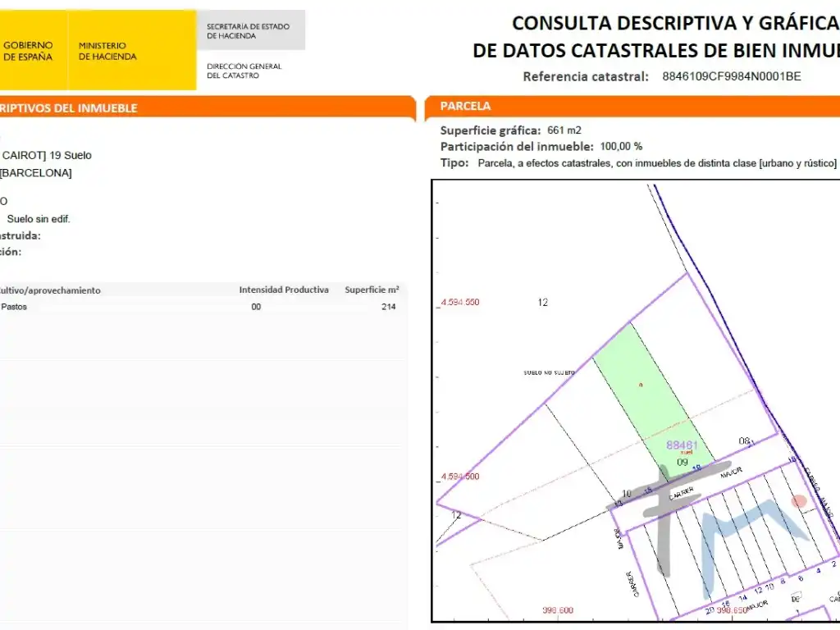Click the Superficie gráfica value 661 m2
This screenshot has height=630, width=840.
pos(564,130)
